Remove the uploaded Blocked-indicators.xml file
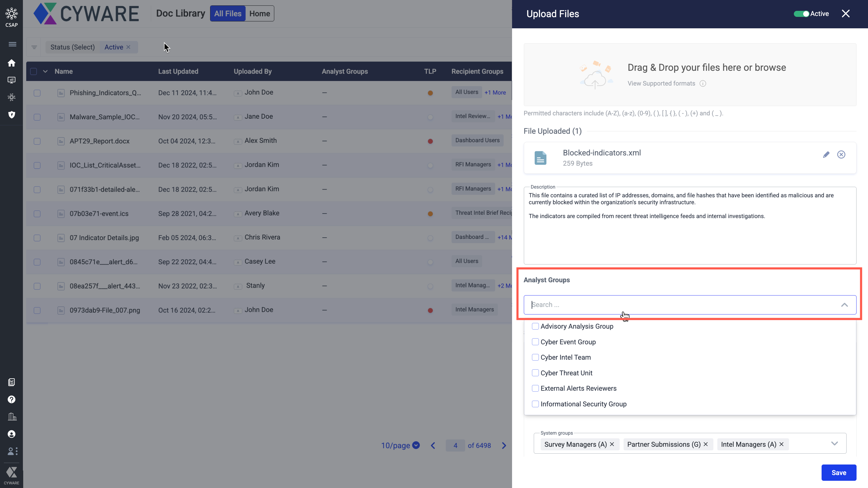 pos(841,155)
